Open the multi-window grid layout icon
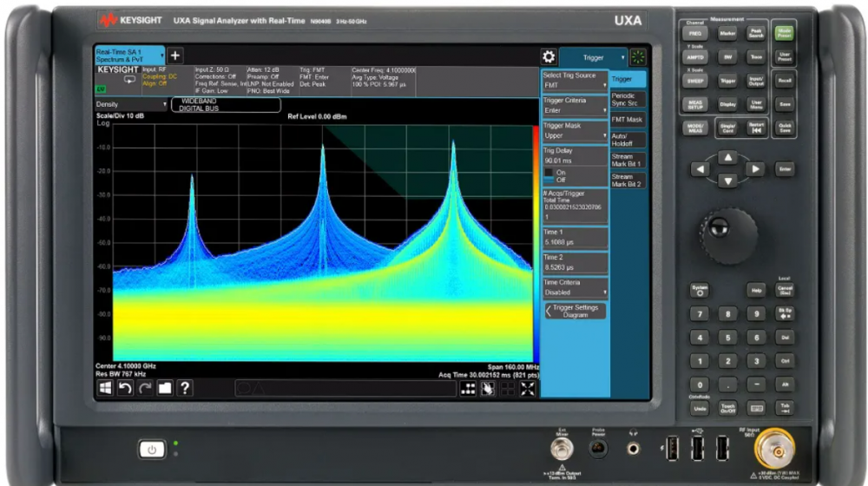Screen dimensions: 868x486 click(468, 389)
